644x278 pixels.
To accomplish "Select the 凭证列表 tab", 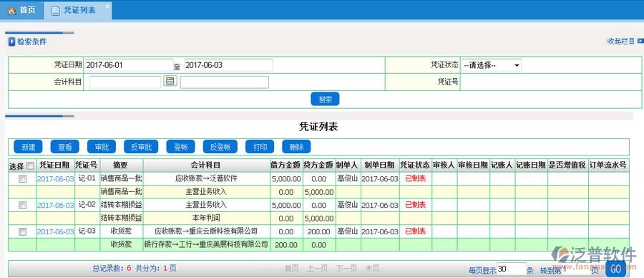I will (77, 11).
